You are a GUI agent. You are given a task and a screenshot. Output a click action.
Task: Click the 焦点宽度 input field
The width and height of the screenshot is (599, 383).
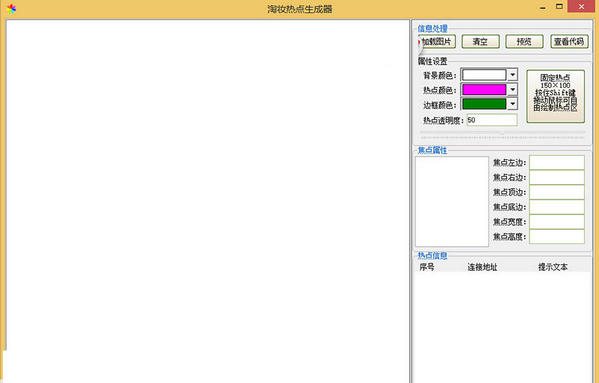[x=557, y=222]
